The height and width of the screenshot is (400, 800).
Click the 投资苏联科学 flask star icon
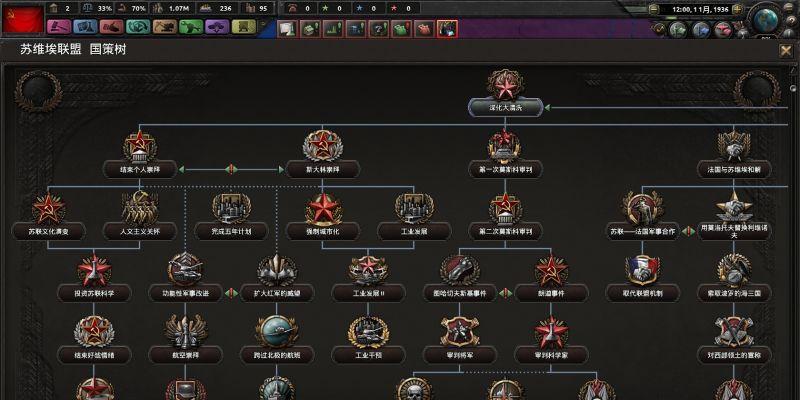coord(94,270)
